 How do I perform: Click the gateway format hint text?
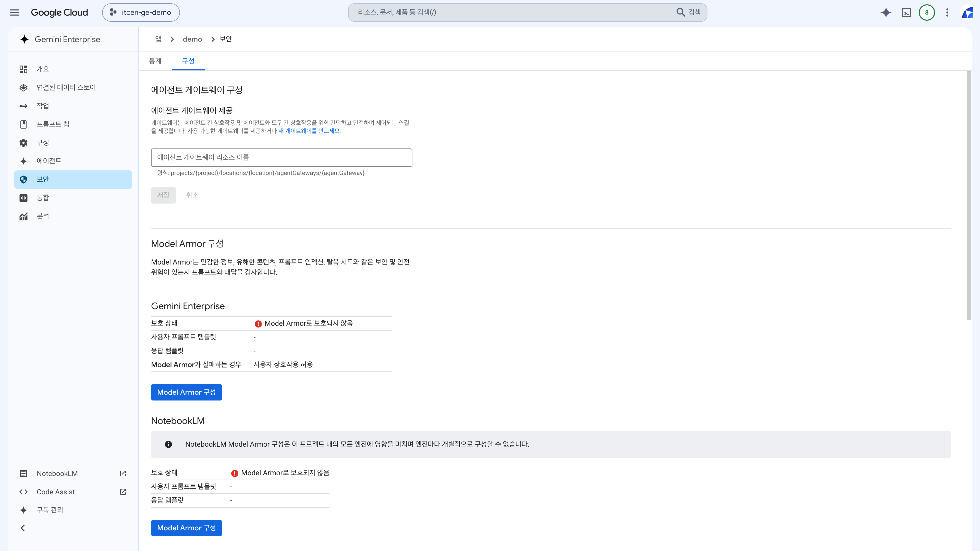261,173
